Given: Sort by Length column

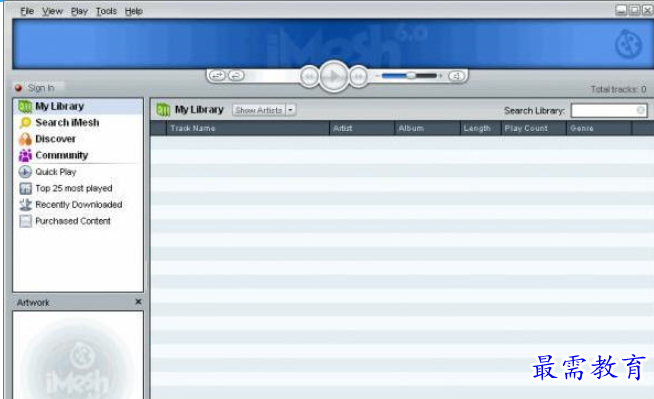Looking at the screenshot, I should [x=481, y=128].
